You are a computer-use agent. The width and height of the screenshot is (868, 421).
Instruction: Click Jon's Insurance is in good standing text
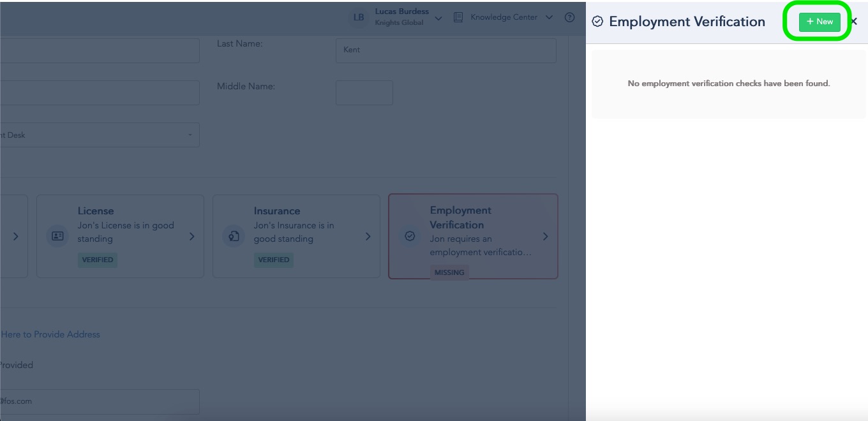click(294, 232)
